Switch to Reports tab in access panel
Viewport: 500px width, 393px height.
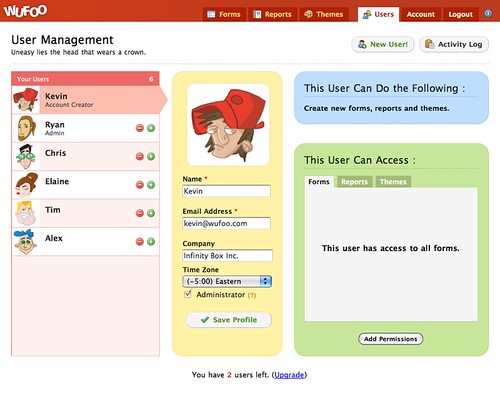tap(354, 182)
